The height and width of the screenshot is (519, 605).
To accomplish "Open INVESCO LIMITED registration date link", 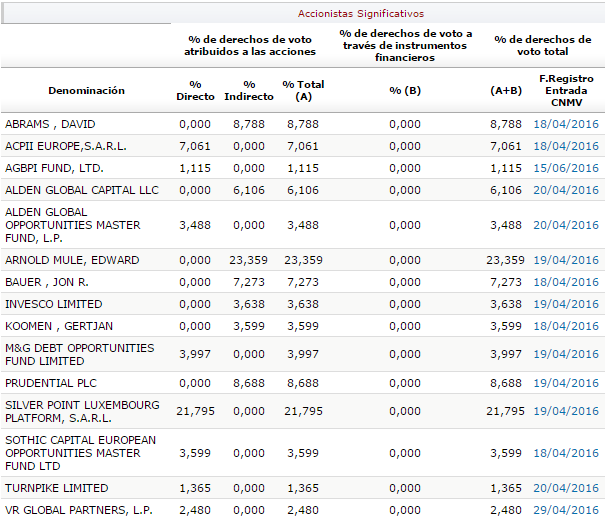I will [x=566, y=304].
